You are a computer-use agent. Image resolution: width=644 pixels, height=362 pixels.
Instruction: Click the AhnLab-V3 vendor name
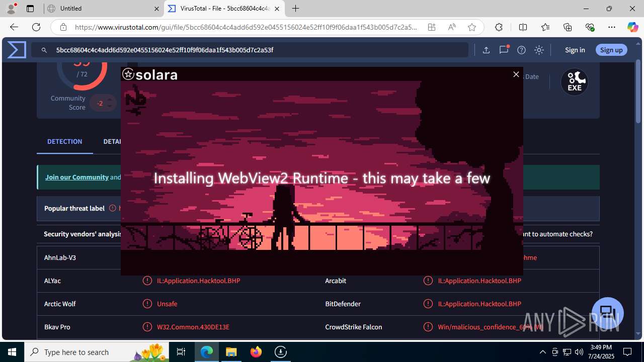point(60,257)
